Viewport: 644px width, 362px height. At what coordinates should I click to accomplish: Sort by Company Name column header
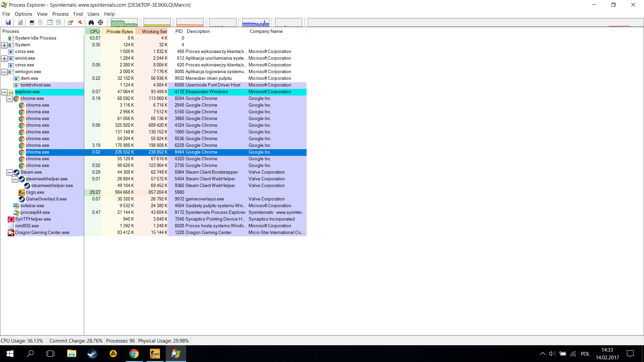(277, 32)
